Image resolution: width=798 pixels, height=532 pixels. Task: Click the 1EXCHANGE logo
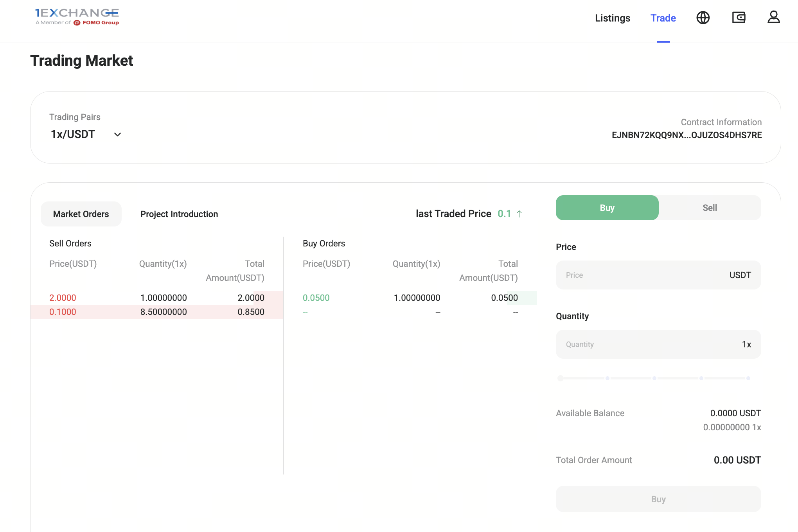(77, 17)
